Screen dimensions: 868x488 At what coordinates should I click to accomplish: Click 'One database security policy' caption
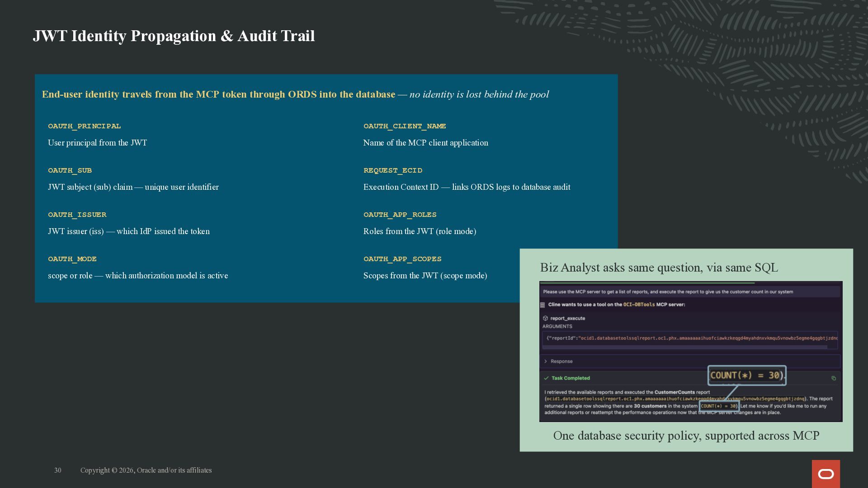686,436
